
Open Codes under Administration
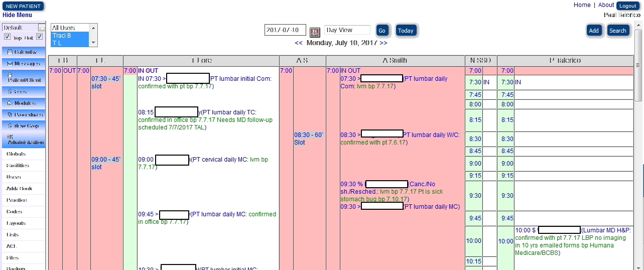point(14,212)
